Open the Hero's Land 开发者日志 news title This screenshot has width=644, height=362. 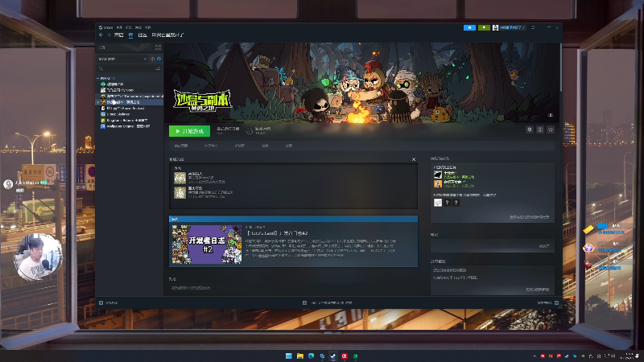click(277, 232)
